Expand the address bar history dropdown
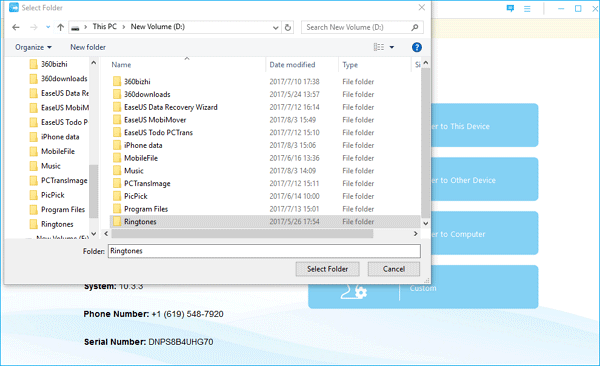This screenshot has height=366, width=600. 276,28
